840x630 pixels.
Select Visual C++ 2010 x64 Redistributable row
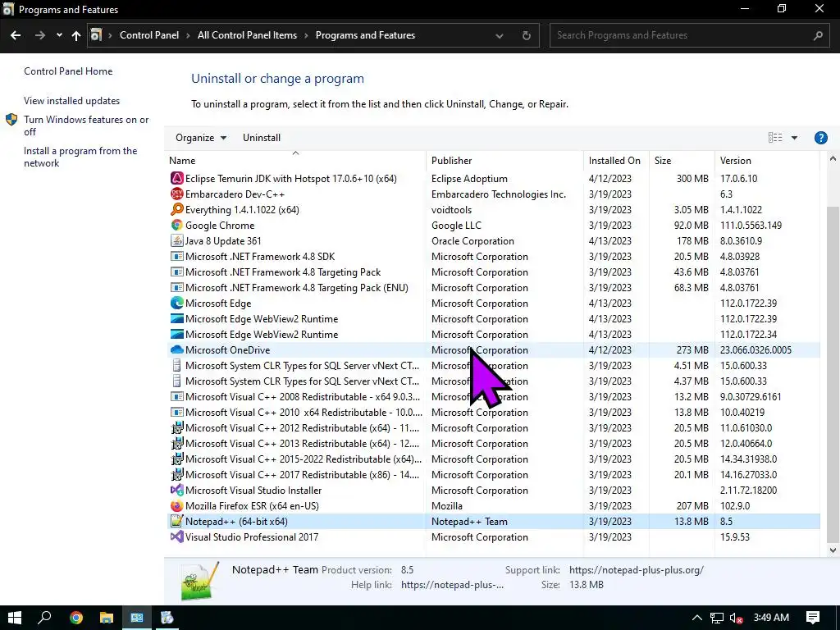tap(492, 413)
